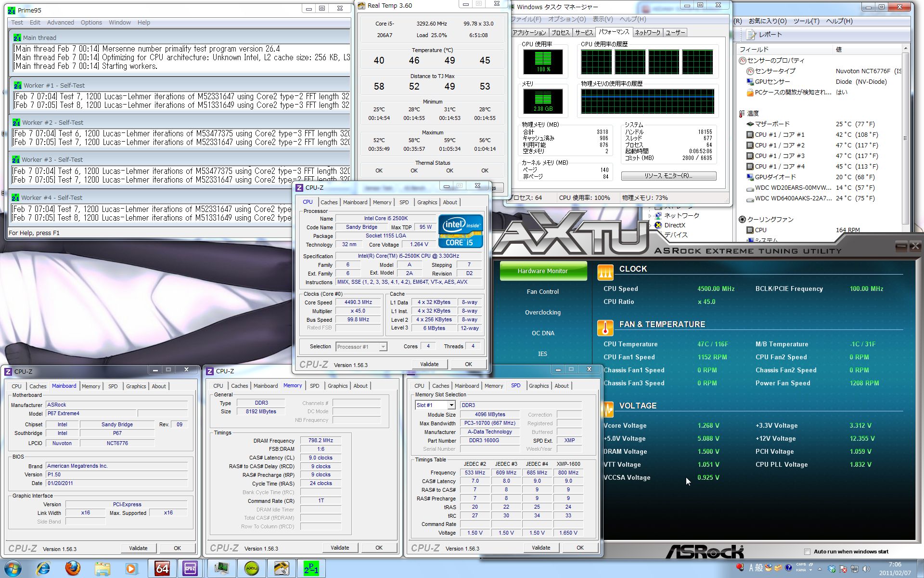Screen dimensions: 924x578
Task: Switch to the Caches tab in the CPU-Z processor window
Action: [x=329, y=202]
